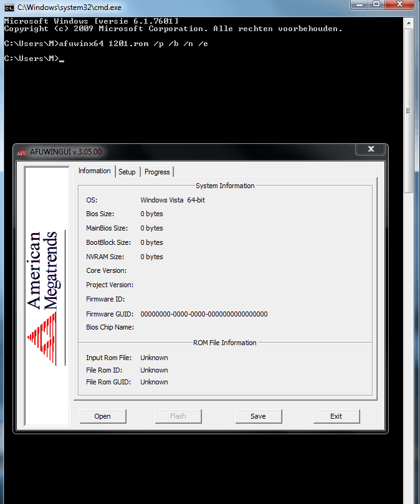Switch to the Setup tab
The height and width of the screenshot is (504, 420).
[x=127, y=172]
